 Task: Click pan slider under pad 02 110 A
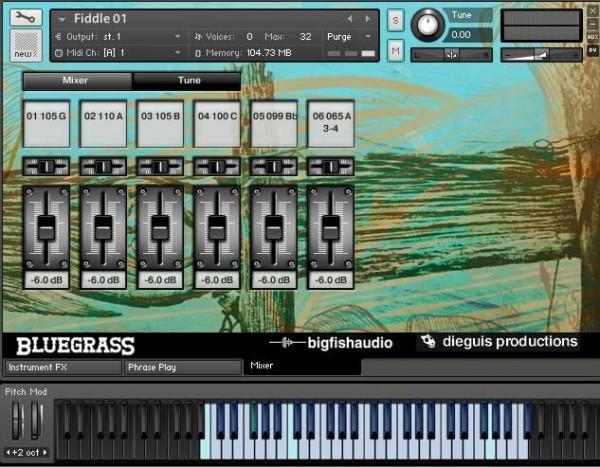pos(103,167)
